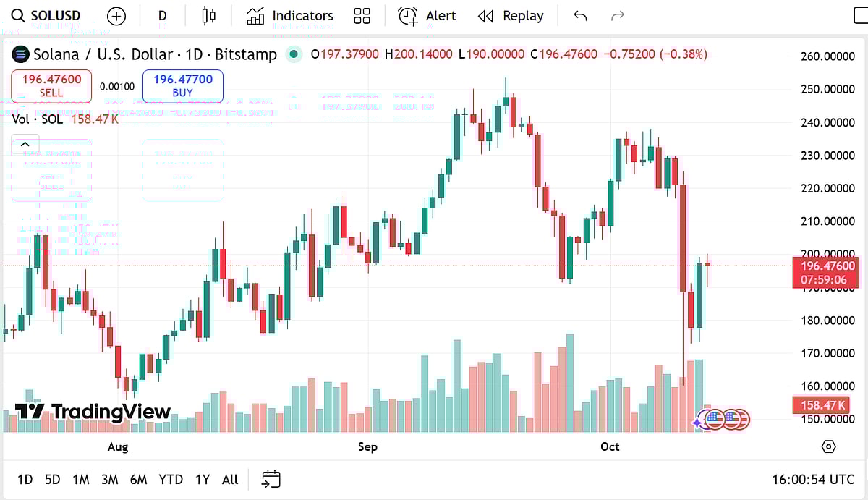Open chart settings at bottom right

click(827, 448)
